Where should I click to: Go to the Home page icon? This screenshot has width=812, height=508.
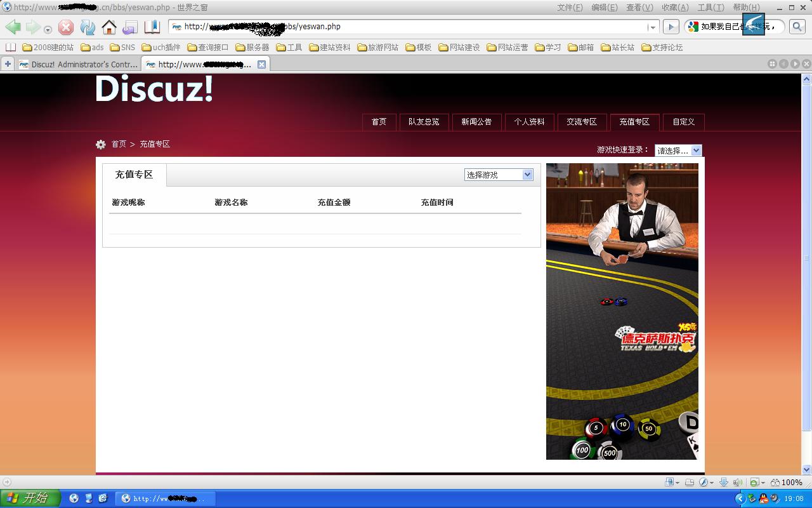pos(109,27)
